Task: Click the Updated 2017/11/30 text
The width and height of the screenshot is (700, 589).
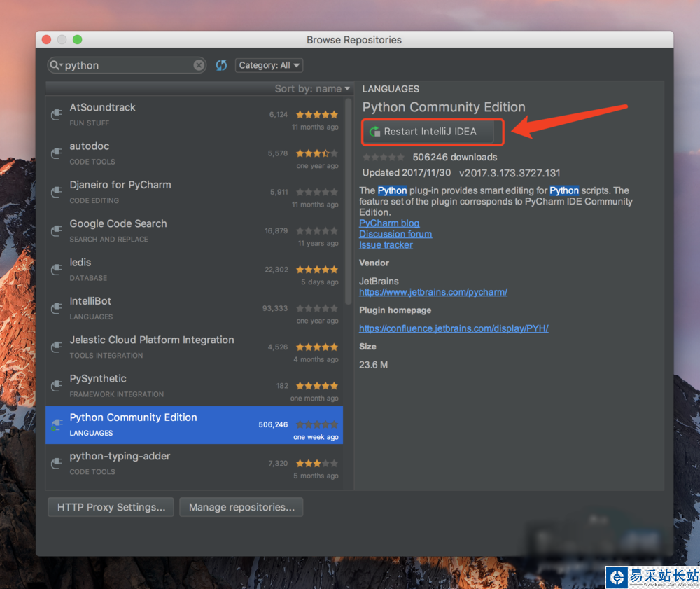Action: tap(406, 173)
